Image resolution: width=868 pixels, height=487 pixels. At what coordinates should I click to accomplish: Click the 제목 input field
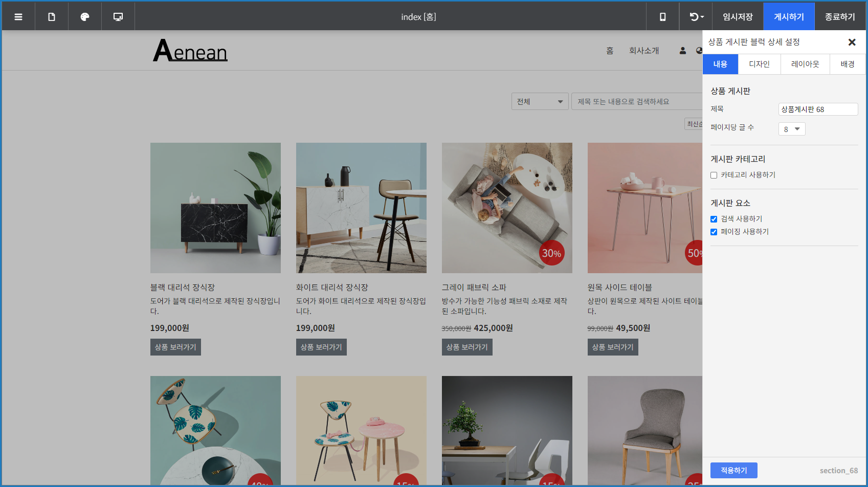[x=817, y=109]
